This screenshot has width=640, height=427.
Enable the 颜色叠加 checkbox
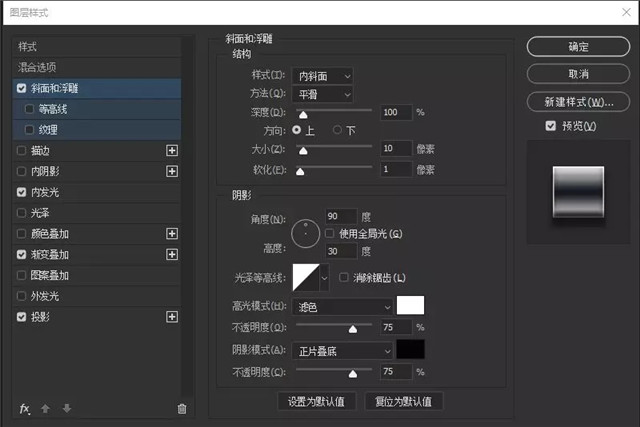[x=22, y=234]
